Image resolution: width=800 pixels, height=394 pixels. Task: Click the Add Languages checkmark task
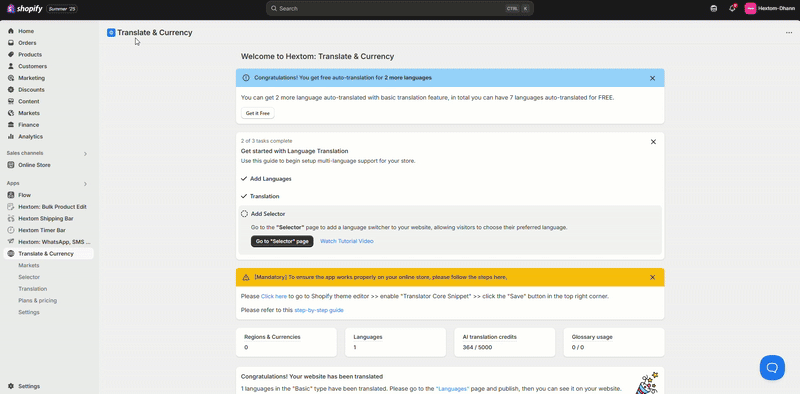[x=266, y=179]
